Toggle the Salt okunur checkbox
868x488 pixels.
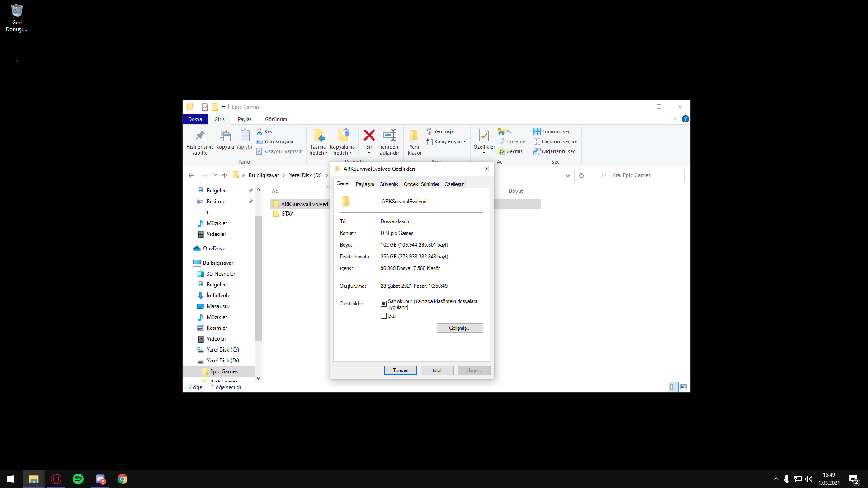(383, 304)
